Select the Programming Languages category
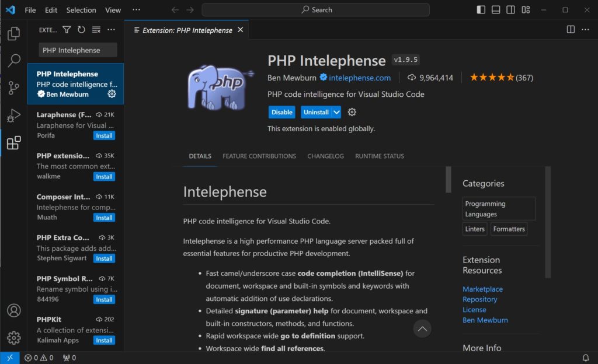The width and height of the screenshot is (598, 364). 499,209
